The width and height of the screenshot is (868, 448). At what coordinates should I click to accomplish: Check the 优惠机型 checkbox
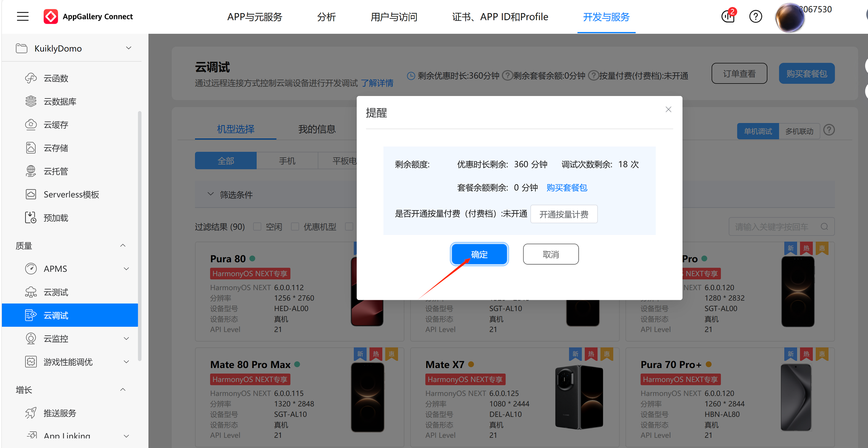[295, 227]
